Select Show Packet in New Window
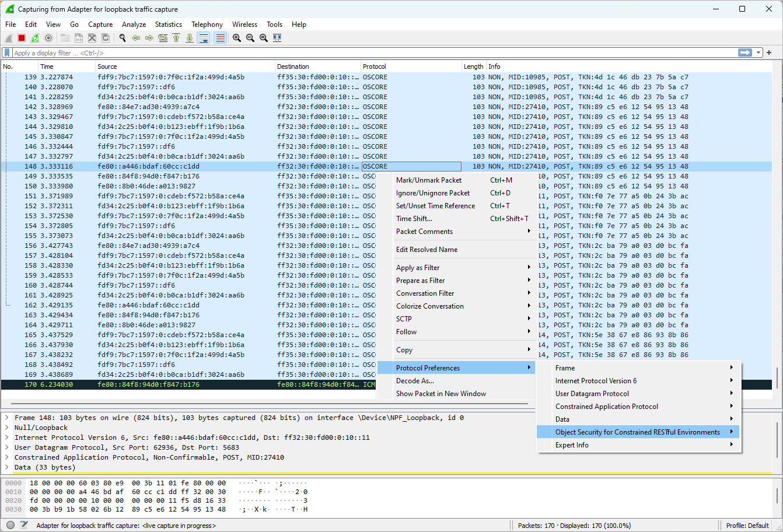The height and width of the screenshot is (532, 783). pyautogui.click(x=456, y=394)
